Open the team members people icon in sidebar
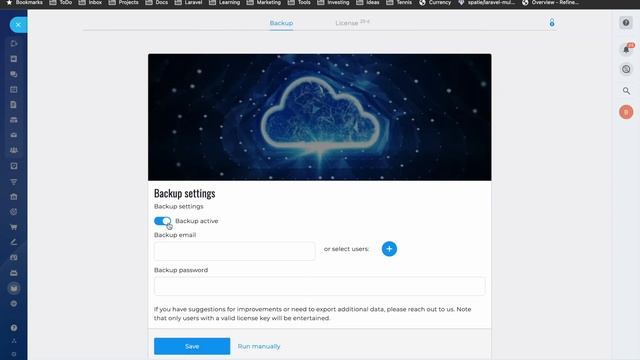The image size is (640, 360). pos(13,150)
